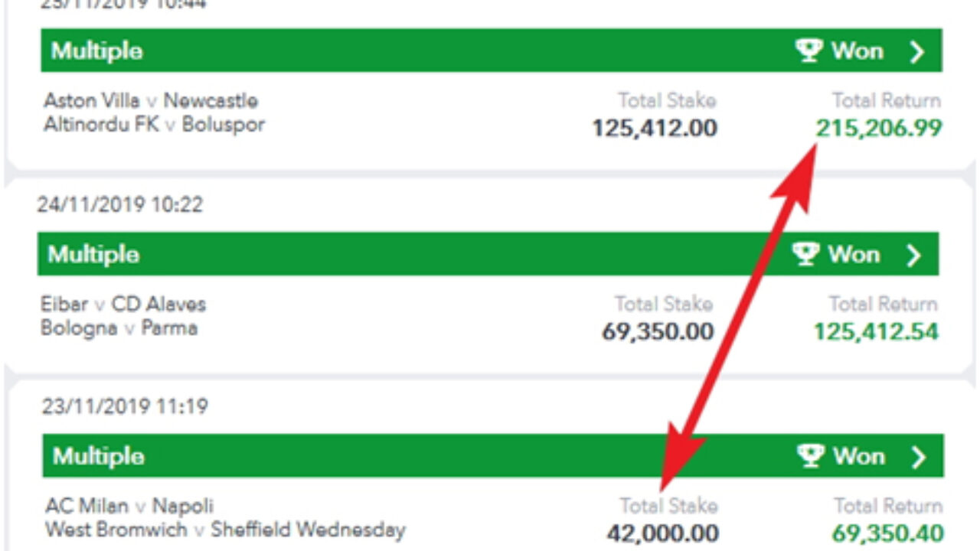Image resolution: width=980 pixels, height=551 pixels.
Task: Click the Aston Villa v Newcastle match
Action: point(151,100)
